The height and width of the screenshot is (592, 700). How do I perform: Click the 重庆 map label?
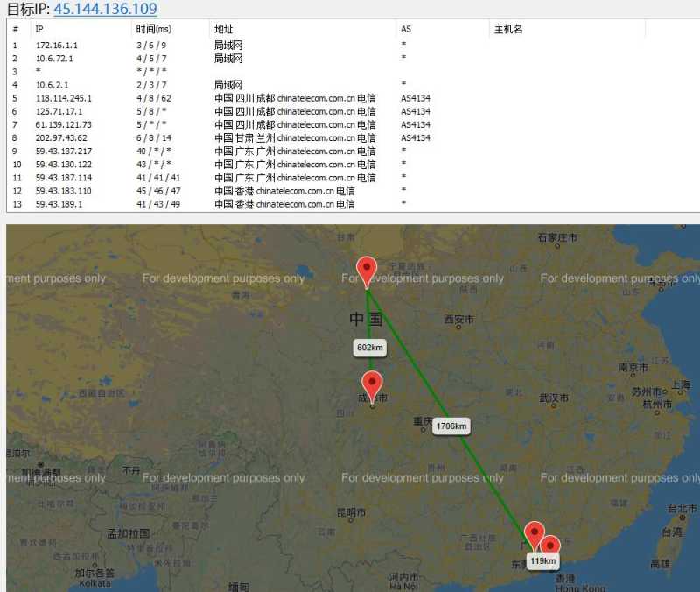tap(423, 421)
